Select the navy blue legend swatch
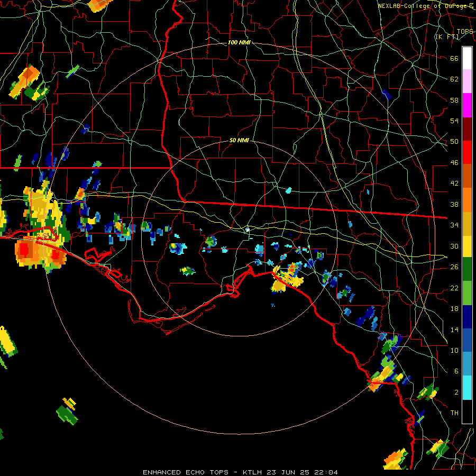Image resolution: width=476 pixels, height=476 pixels. (x=467, y=317)
